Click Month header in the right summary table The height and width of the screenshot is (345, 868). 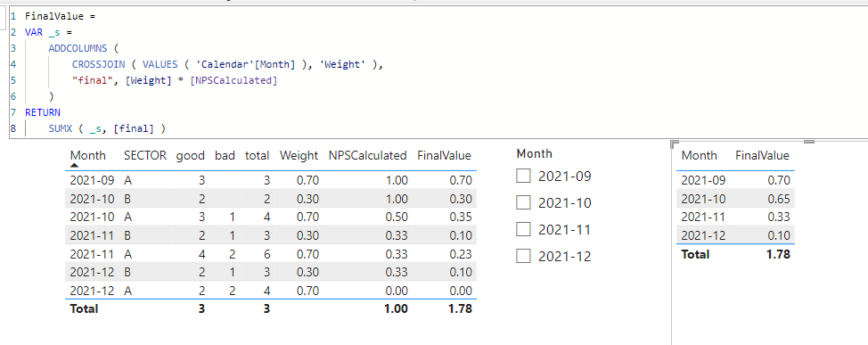point(700,156)
